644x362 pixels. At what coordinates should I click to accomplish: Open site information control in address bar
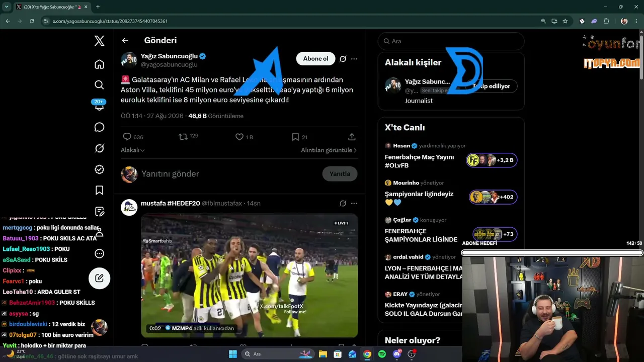tap(46, 21)
